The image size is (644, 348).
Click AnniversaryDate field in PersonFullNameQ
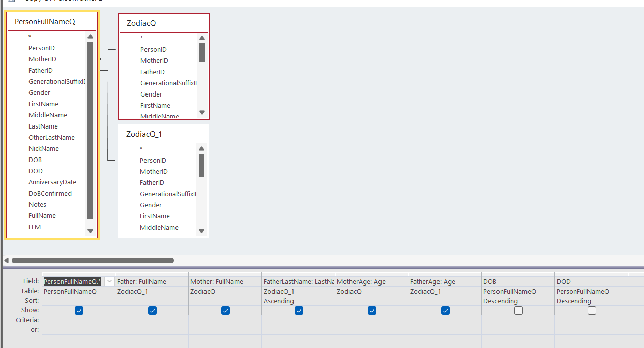pyautogui.click(x=52, y=182)
